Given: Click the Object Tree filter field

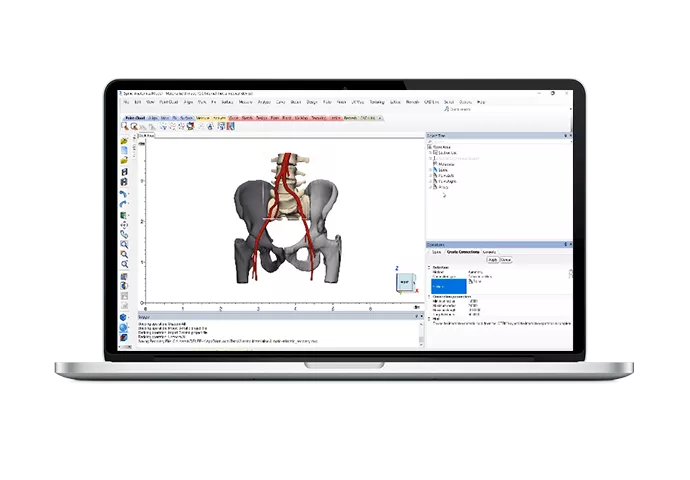Looking at the screenshot, I should point(499,141).
